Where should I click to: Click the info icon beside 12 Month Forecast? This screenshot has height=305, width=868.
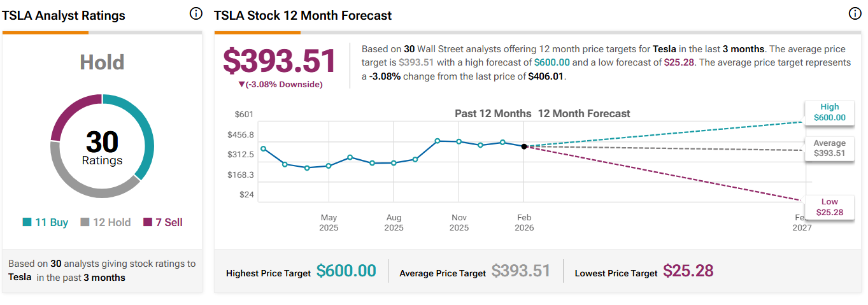point(855,14)
